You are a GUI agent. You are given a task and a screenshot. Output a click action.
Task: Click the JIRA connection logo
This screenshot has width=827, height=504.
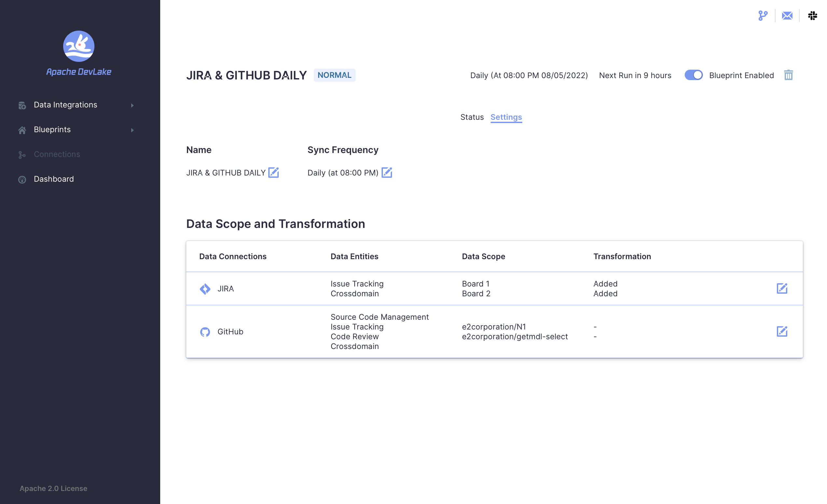pyautogui.click(x=205, y=288)
